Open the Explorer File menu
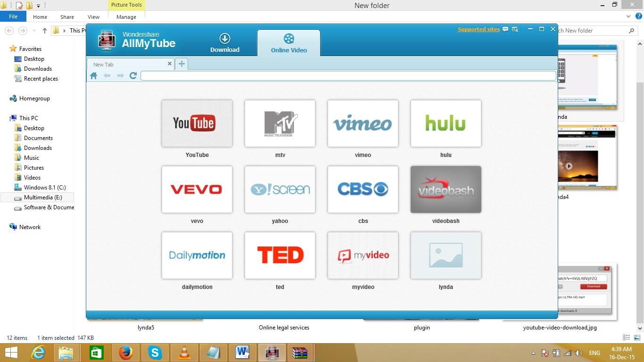644x362 pixels. [x=13, y=16]
